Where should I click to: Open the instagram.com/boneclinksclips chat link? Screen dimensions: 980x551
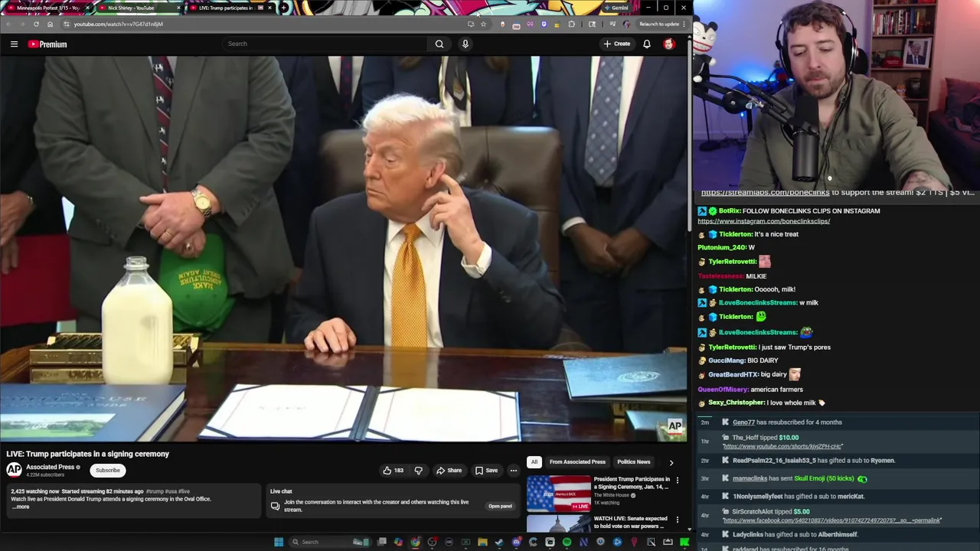[x=763, y=221]
